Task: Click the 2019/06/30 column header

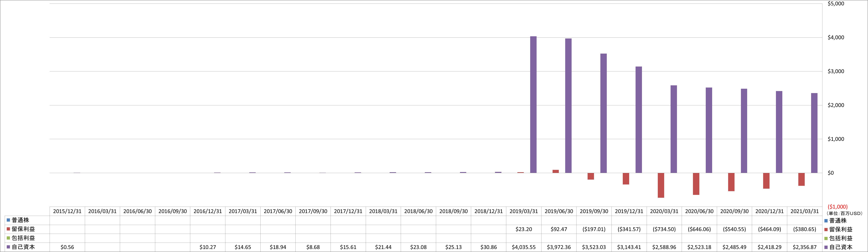Action: [559, 211]
